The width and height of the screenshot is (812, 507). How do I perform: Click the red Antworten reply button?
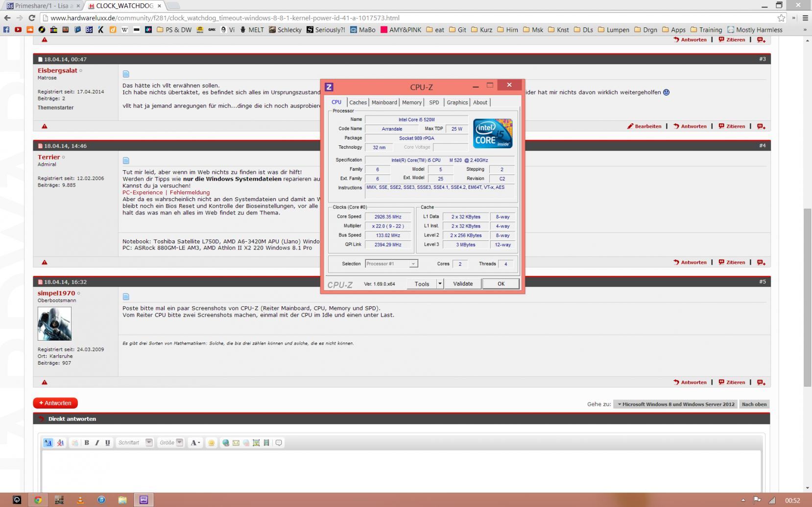click(x=55, y=403)
